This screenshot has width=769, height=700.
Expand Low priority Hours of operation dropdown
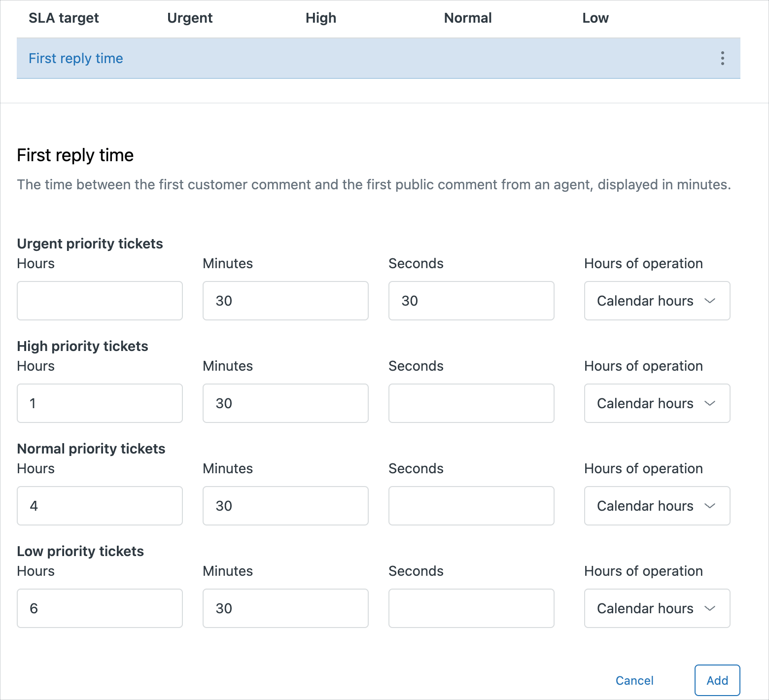pos(657,608)
